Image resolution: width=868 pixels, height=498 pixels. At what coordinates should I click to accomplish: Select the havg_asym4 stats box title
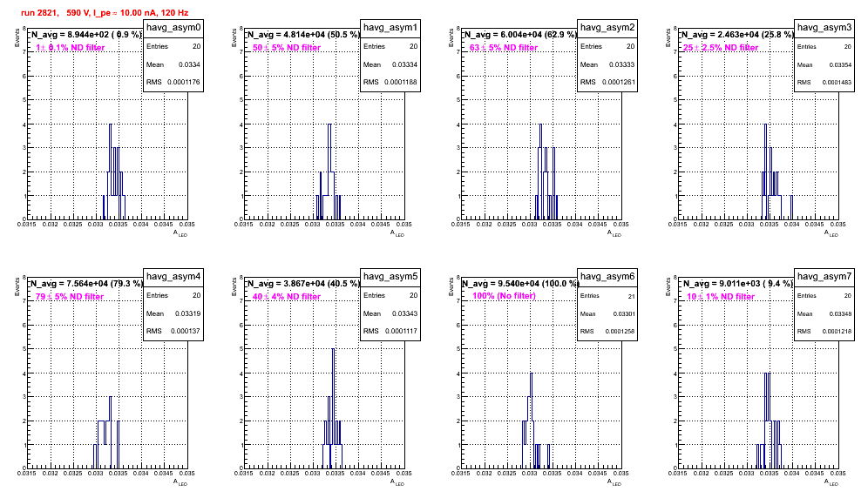click(173, 277)
